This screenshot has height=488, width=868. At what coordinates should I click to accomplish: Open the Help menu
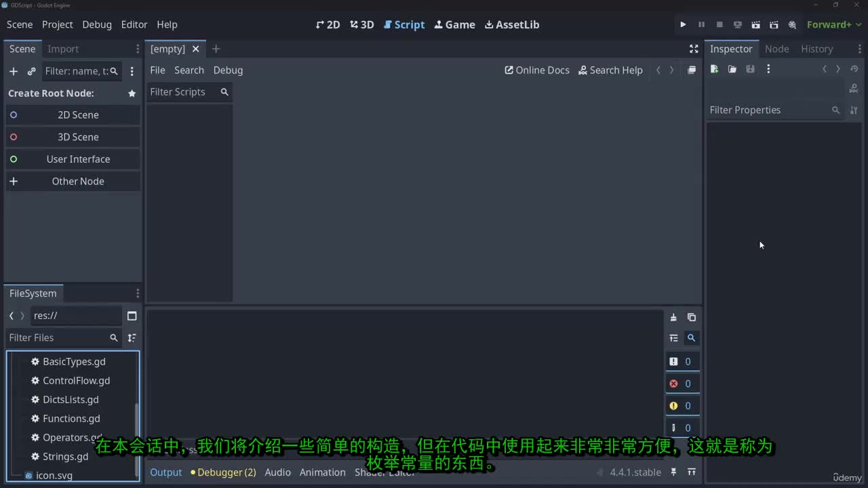(167, 24)
